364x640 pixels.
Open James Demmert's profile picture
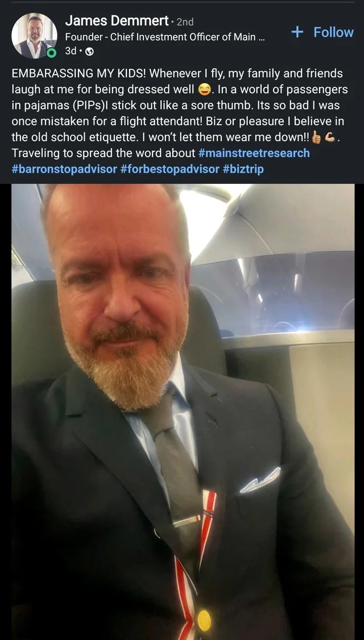pos(34,35)
